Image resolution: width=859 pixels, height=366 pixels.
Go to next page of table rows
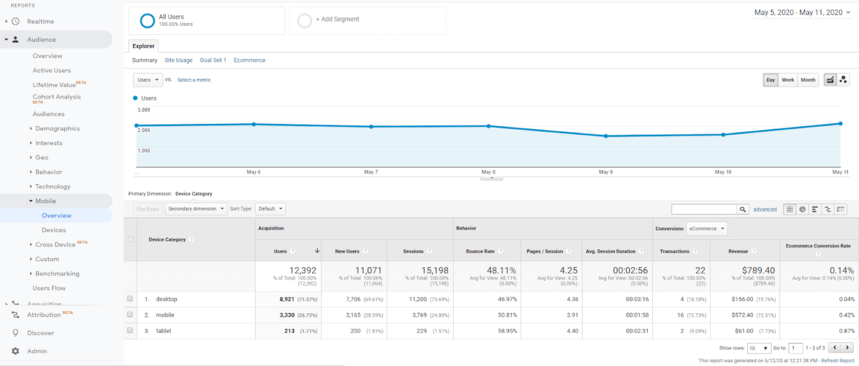[847, 348]
